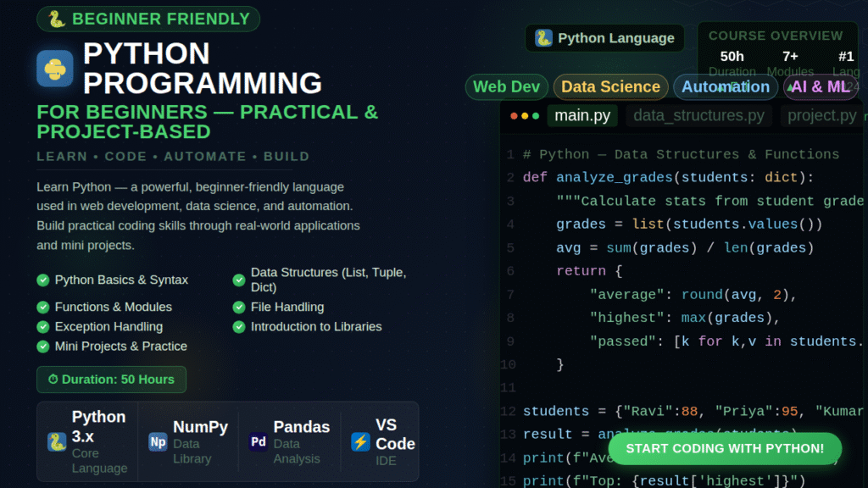Toggle the checkmark next to File Handling
Viewport: 868px width, 488px height.
tap(239, 307)
